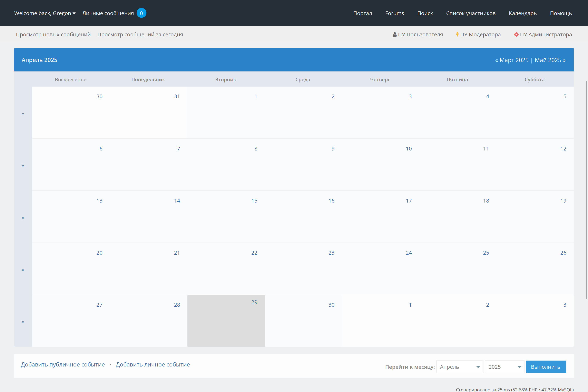588x392 pixels.
Task: Click the page vertical scrollbar
Action: 587,190
